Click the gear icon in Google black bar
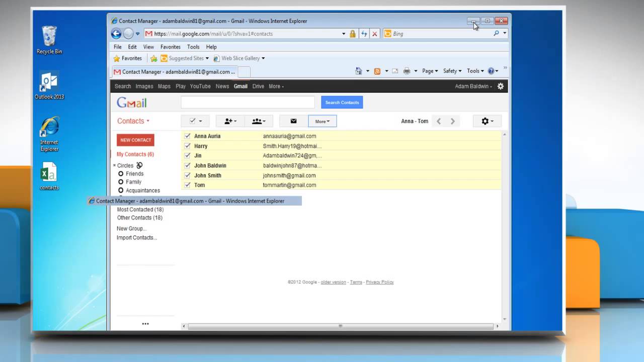Image resolution: width=644 pixels, height=362 pixels. pyautogui.click(x=500, y=86)
